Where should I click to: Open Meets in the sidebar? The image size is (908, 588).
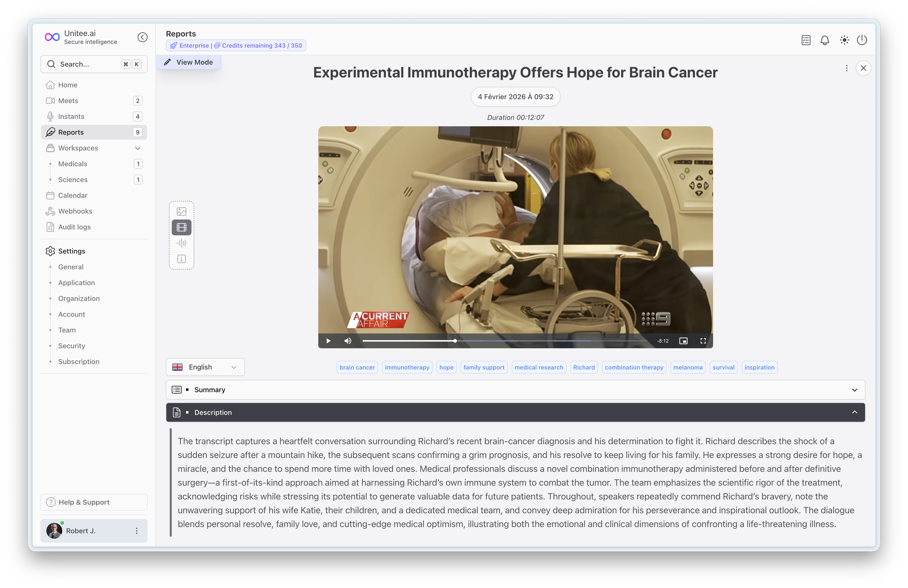pos(94,101)
